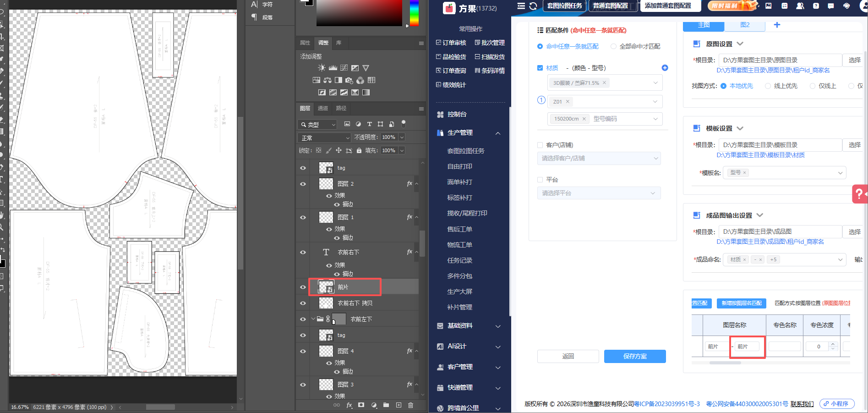Switch to the 通道 panel tab

pos(323,108)
